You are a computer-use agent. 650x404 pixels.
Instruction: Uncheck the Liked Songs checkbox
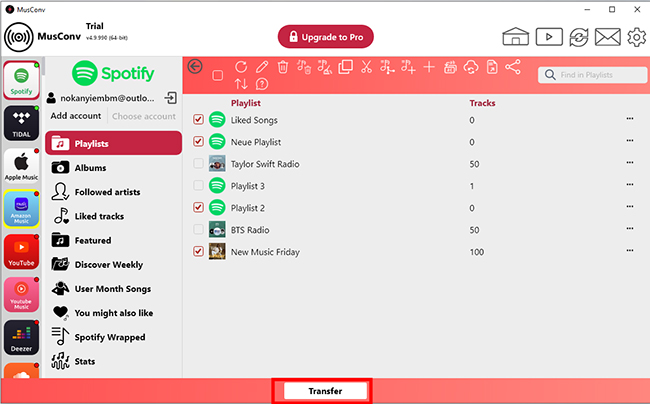[x=198, y=120]
